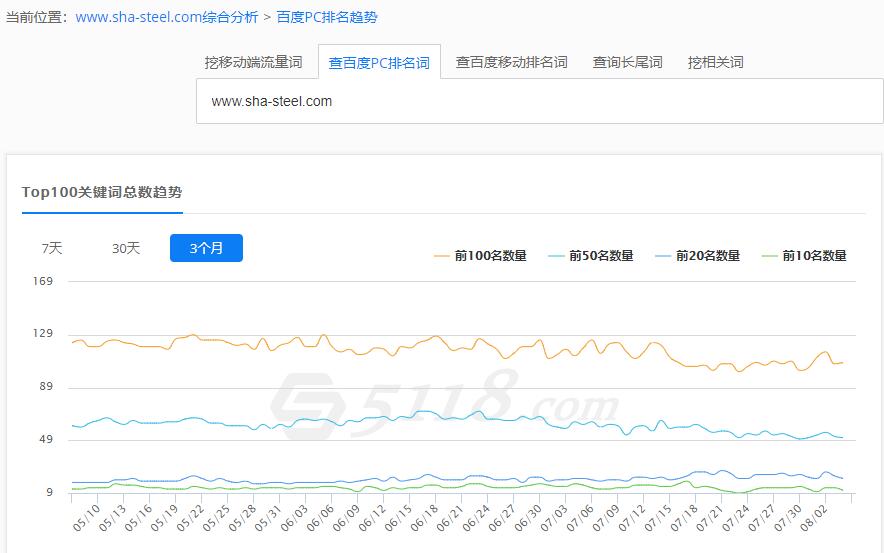The width and height of the screenshot is (884, 553).
Task: Select the 查百度PC排名词 tab
Action: tap(379, 63)
